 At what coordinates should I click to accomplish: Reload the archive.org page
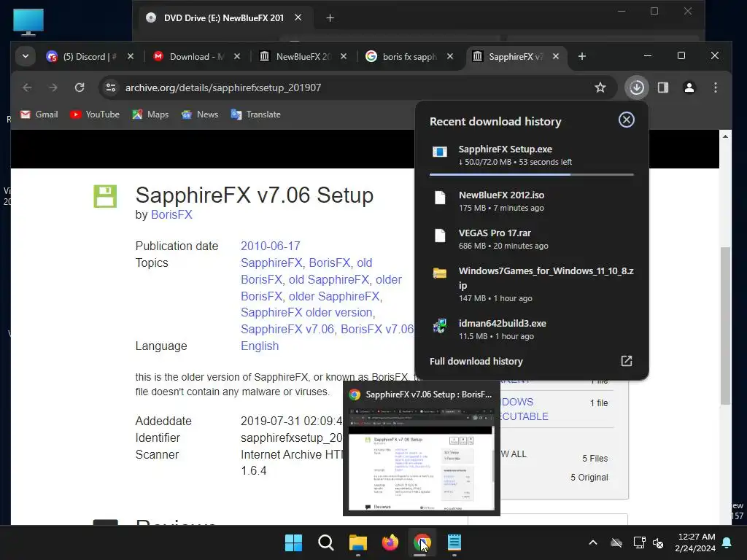point(80,87)
